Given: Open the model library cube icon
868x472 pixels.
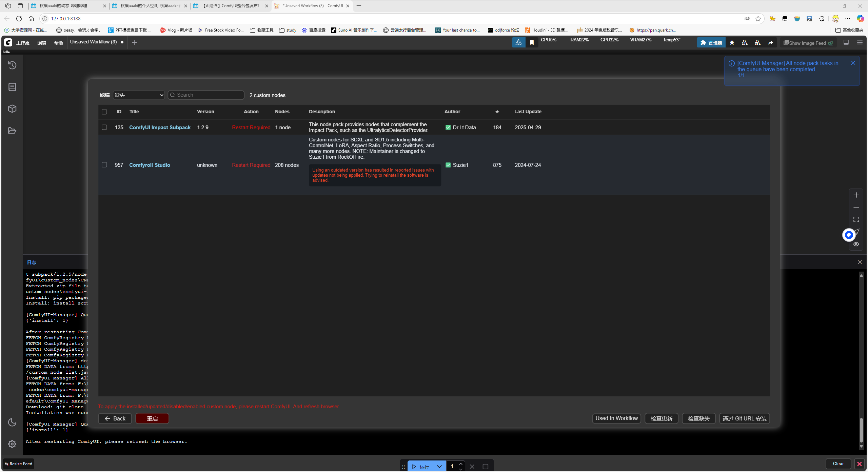Looking at the screenshot, I should [x=12, y=109].
